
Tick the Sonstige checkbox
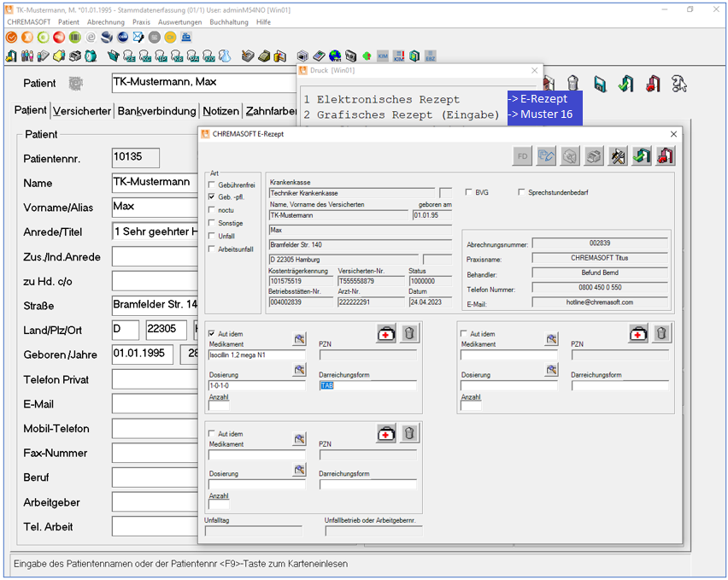[212, 223]
